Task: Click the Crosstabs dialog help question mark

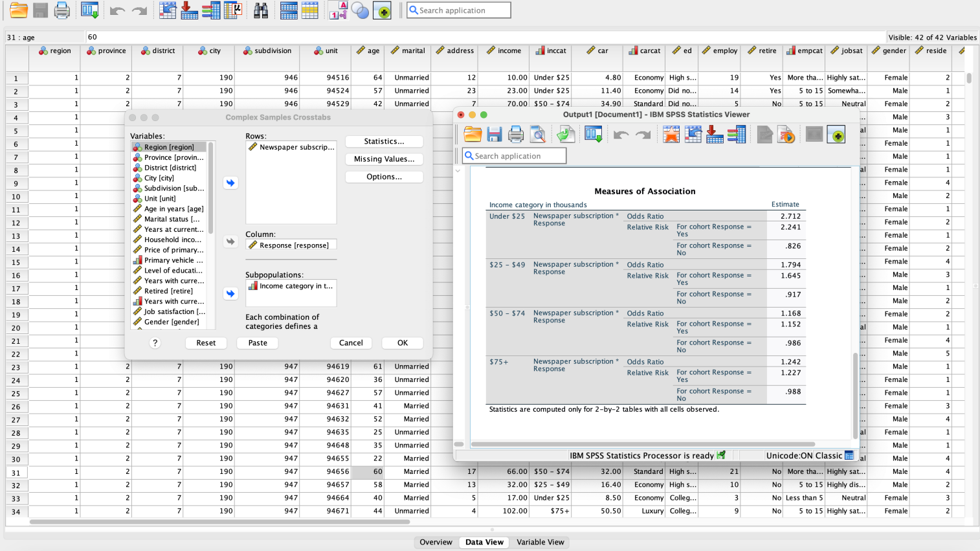Action: click(x=155, y=343)
